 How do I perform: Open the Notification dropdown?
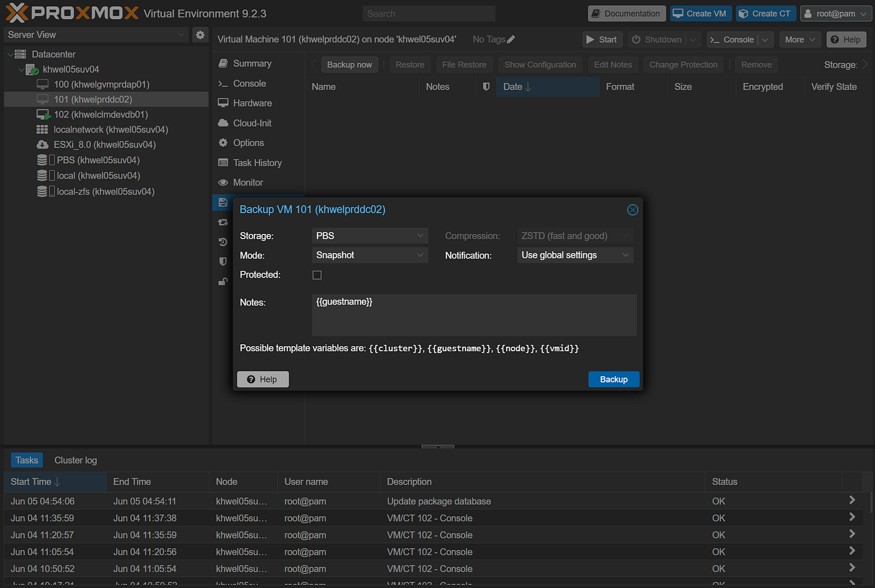575,255
